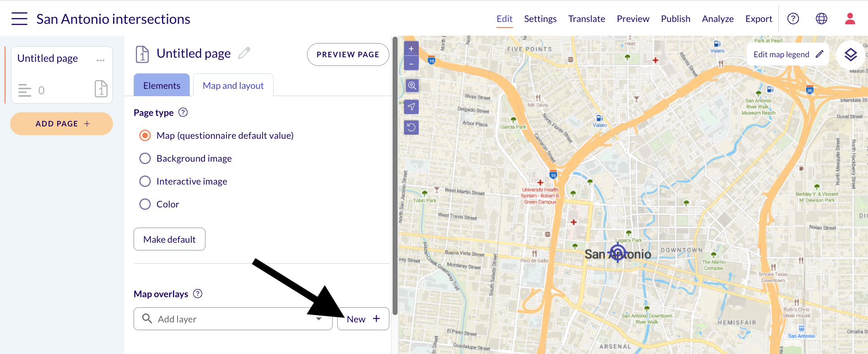Viewport: 868px width, 354px height.
Task: Expand the Add layer dropdown arrow
Action: pyautogui.click(x=319, y=319)
